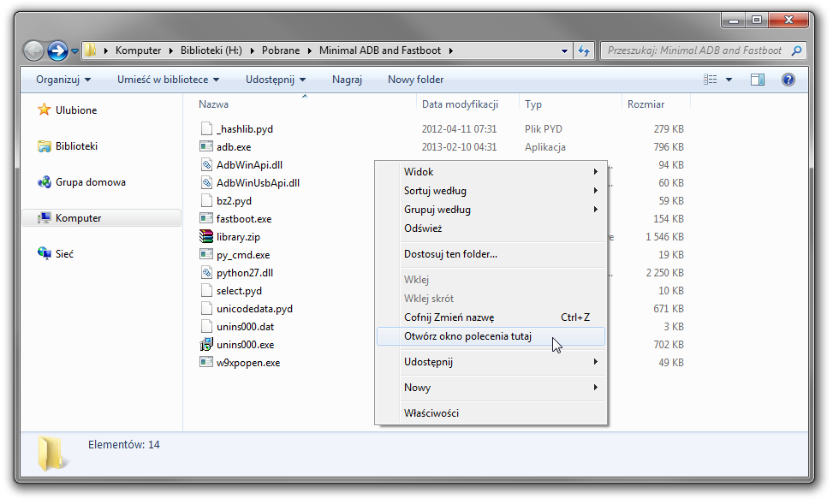Select unicodedata.pyd file icon
Image resolution: width=833 pixels, height=504 pixels.
pyautogui.click(x=206, y=309)
